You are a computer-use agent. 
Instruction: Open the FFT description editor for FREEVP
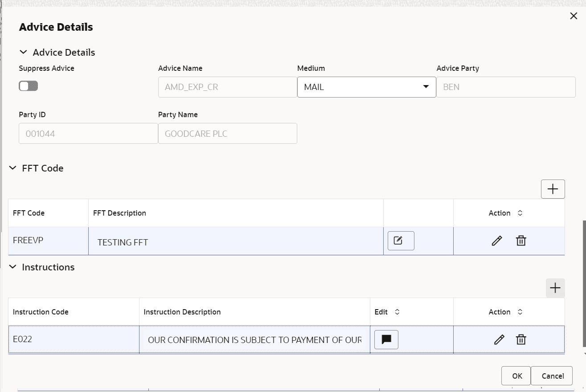400,240
